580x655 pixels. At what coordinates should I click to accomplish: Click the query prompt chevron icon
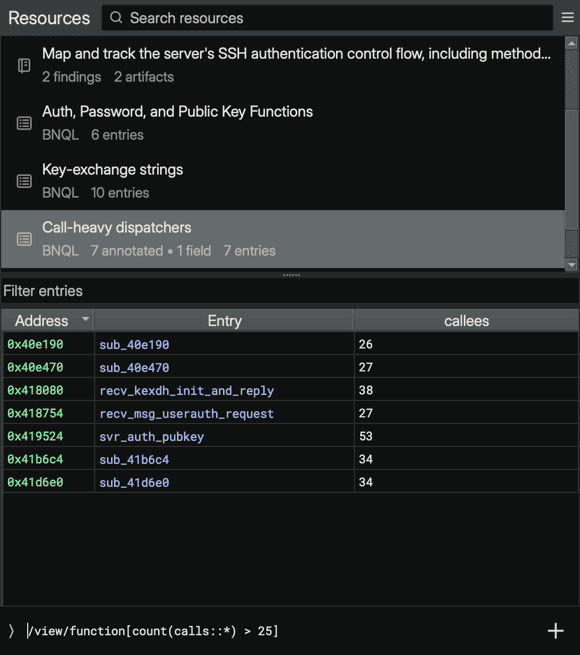[x=11, y=631]
